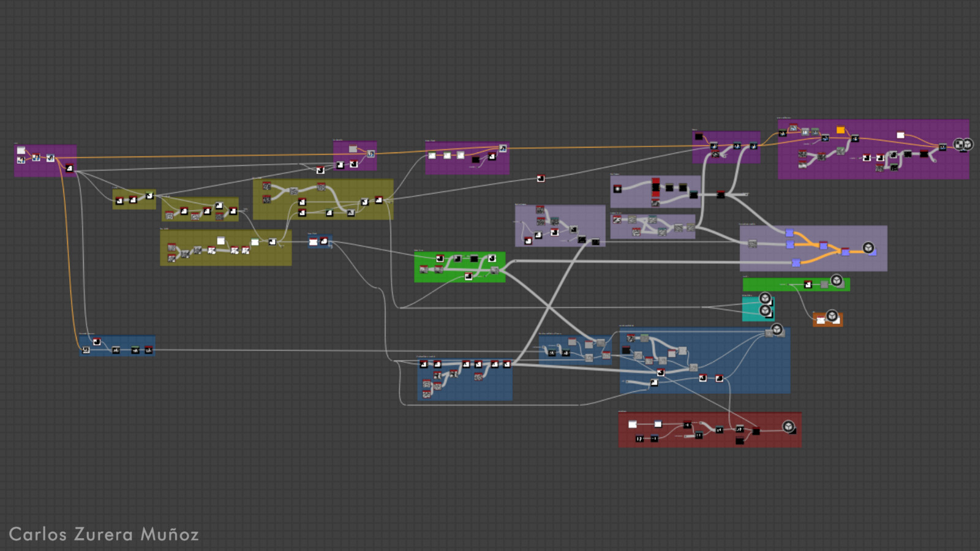
Task: Select the white node atop the far-left purple frame
Action: coord(21,151)
